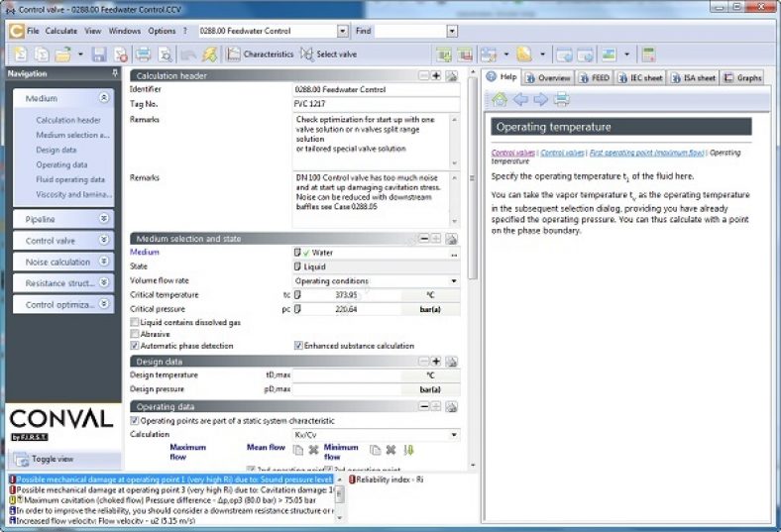Open the Find field dropdown arrow
Image resolution: width=781 pixels, height=532 pixels.
pos(452,31)
